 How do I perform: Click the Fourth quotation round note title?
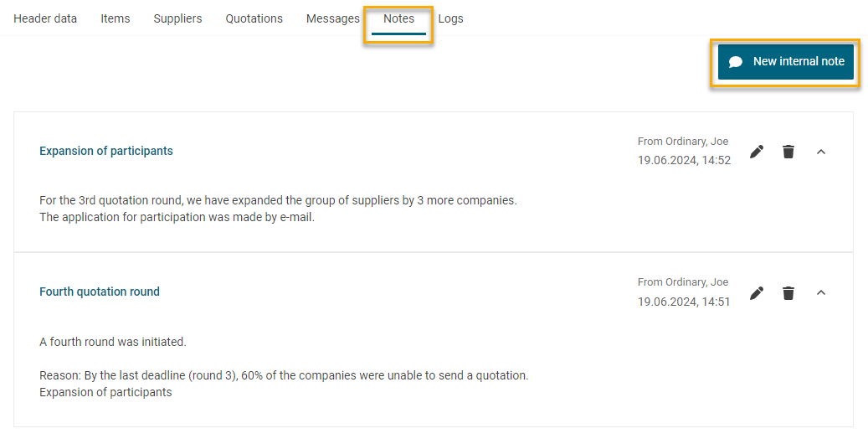click(100, 292)
